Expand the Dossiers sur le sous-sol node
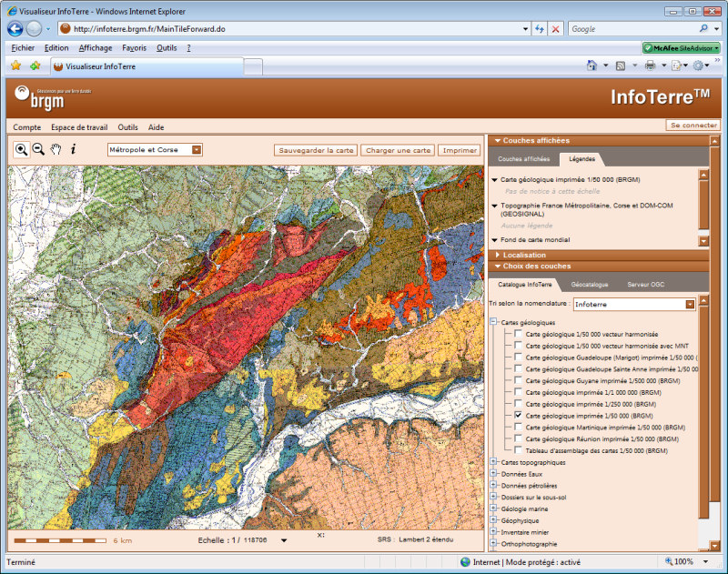Image resolution: width=728 pixels, height=574 pixels. [x=493, y=497]
